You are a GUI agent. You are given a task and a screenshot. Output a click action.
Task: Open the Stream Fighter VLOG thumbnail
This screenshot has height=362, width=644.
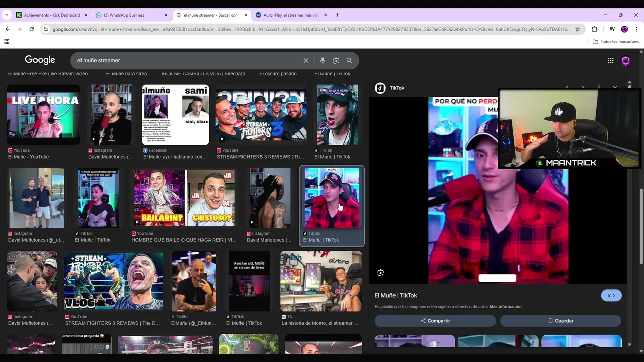pos(113,281)
